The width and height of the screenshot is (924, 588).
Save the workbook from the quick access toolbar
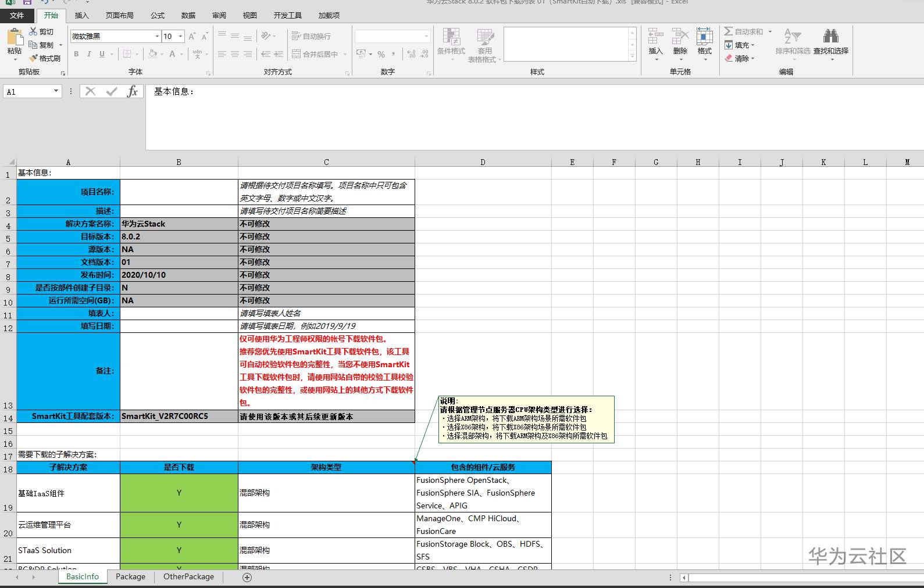[27, 2]
